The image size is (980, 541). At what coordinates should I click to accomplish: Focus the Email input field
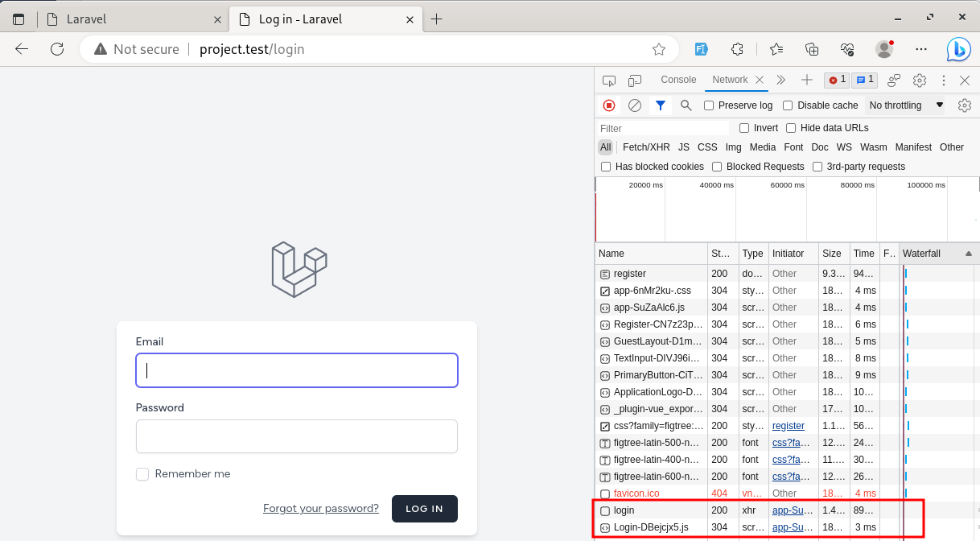tap(297, 370)
